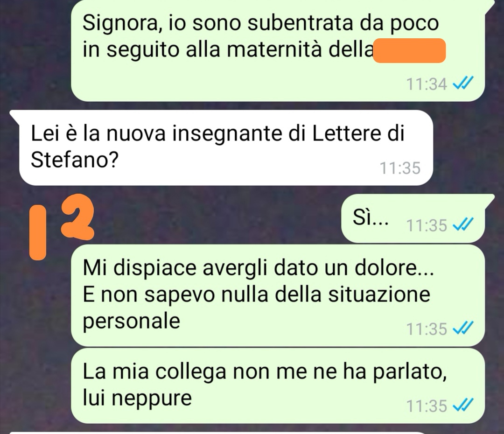This screenshot has height=434, width=504.
Task: Click the orange redaction block after 'della'
Action: (410, 50)
